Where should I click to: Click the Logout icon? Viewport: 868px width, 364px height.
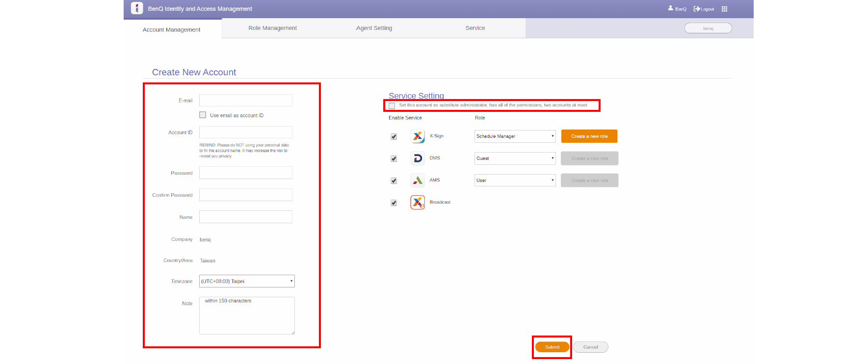point(696,9)
